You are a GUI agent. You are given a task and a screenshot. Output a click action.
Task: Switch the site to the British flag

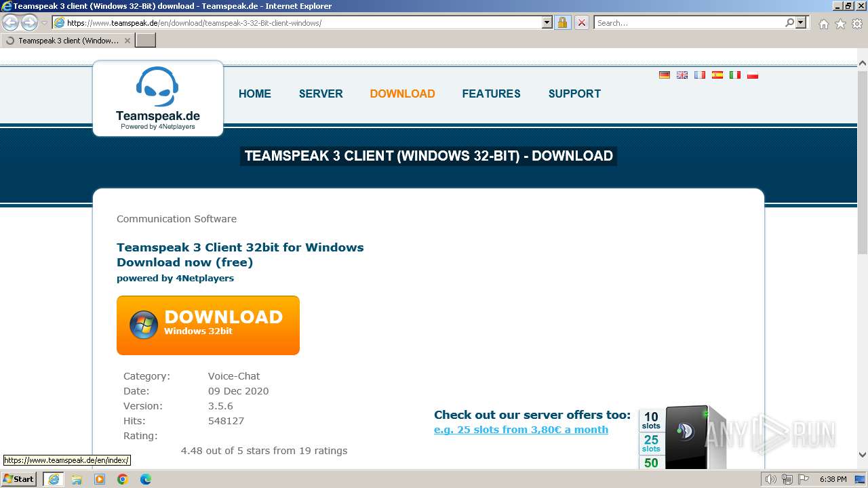682,75
